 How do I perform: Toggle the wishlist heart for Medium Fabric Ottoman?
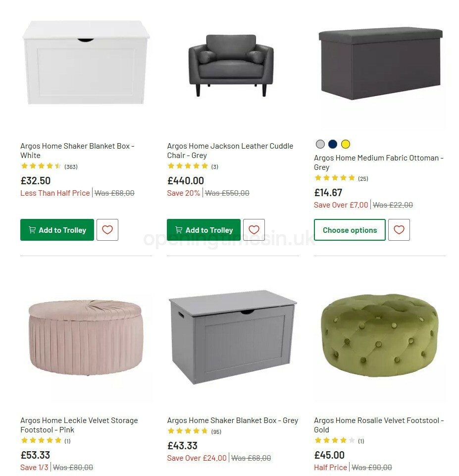pos(399,229)
